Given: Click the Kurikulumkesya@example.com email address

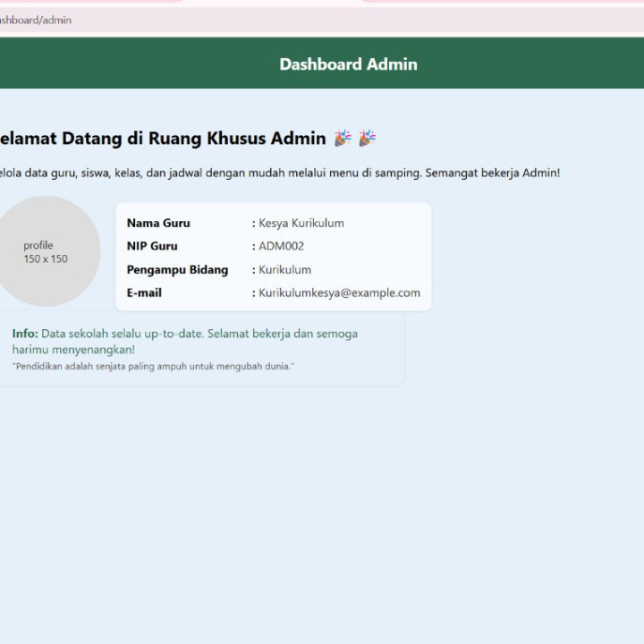Looking at the screenshot, I should [339, 292].
